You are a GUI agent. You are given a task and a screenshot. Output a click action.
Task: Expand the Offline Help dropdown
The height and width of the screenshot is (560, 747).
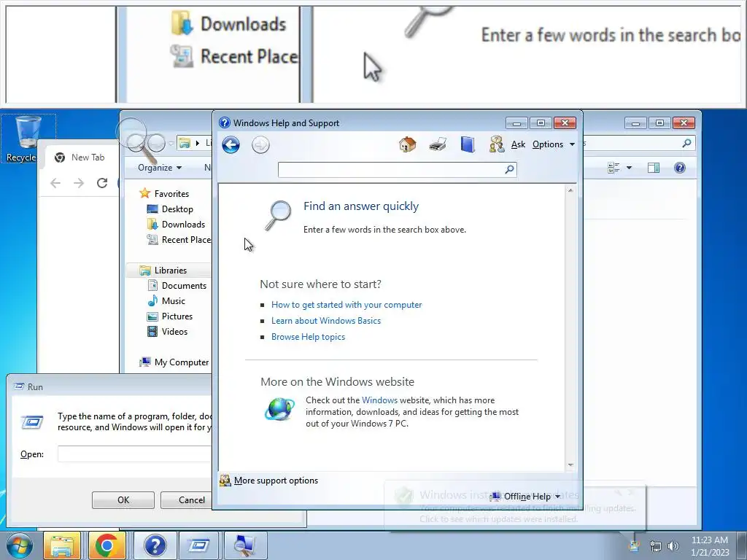click(x=527, y=496)
